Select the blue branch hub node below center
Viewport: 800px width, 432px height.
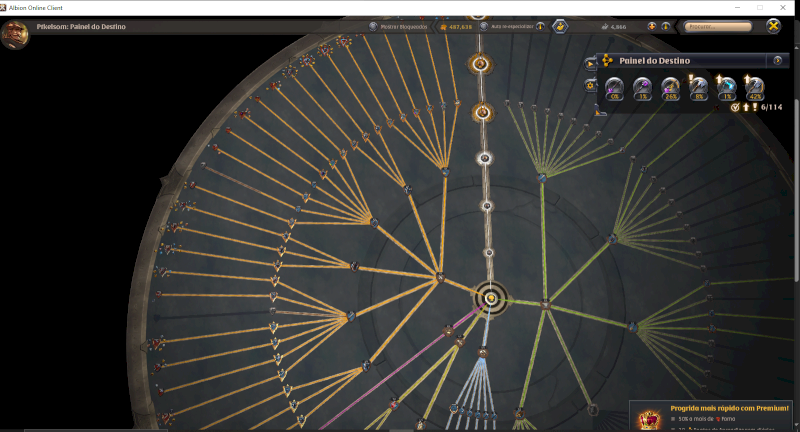pos(483,352)
